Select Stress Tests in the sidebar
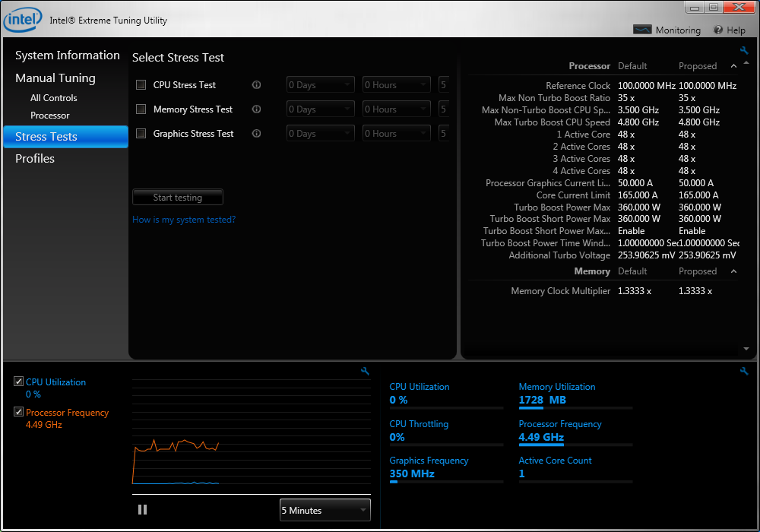760x532 pixels. coord(65,137)
